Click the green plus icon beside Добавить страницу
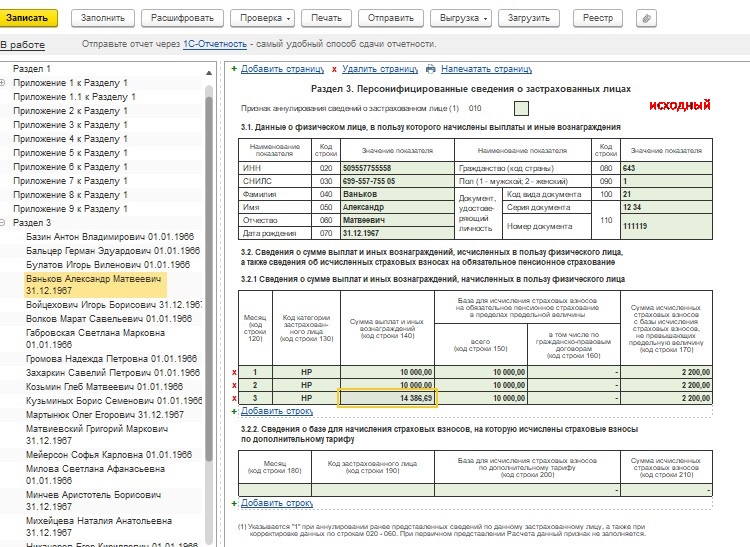Viewport: 750px width, 547px height. pyautogui.click(x=234, y=69)
